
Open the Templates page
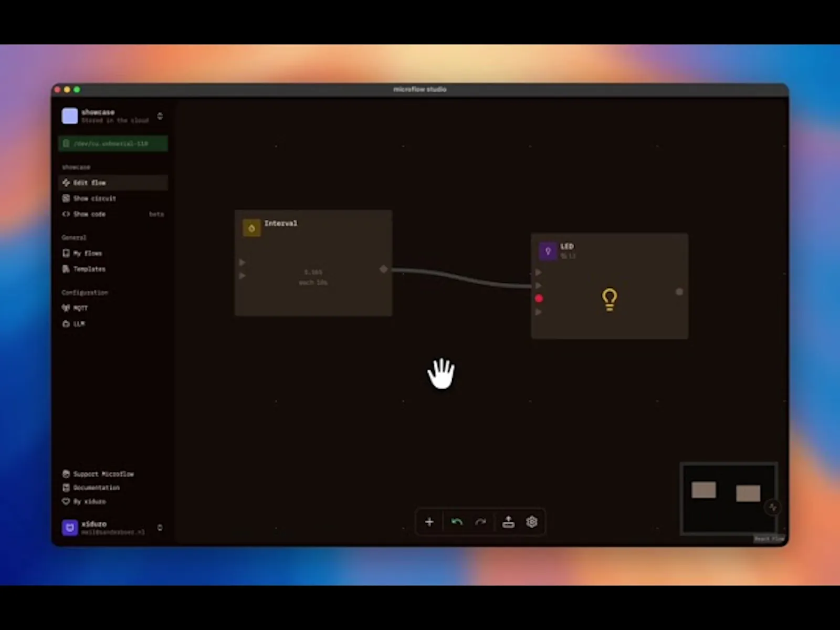pos(113,269)
